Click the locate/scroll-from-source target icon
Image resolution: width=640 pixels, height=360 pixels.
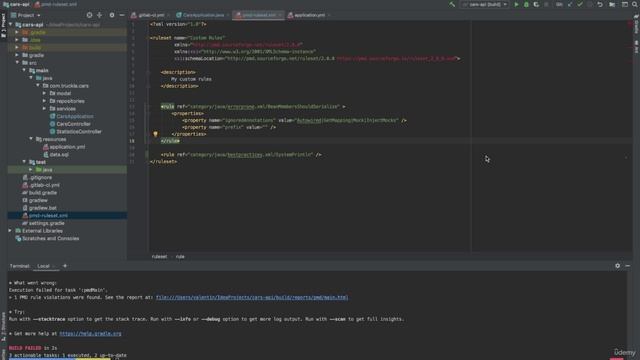click(89, 15)
